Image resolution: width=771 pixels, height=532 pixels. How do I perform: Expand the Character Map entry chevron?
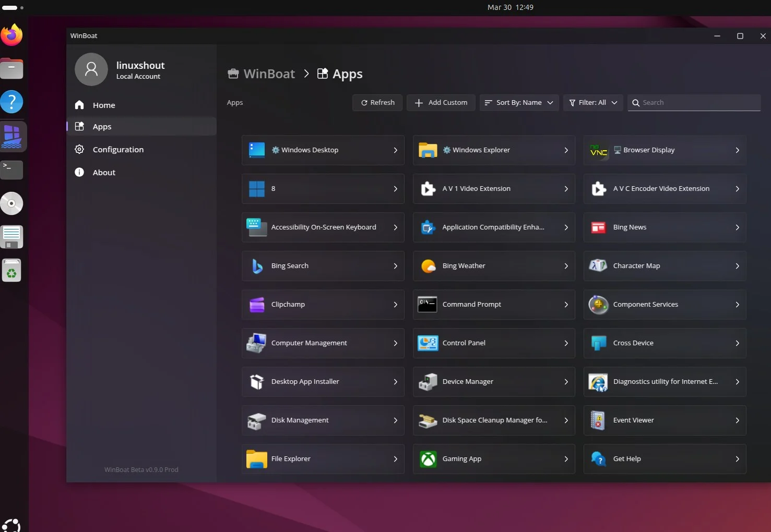click(737, 266)
